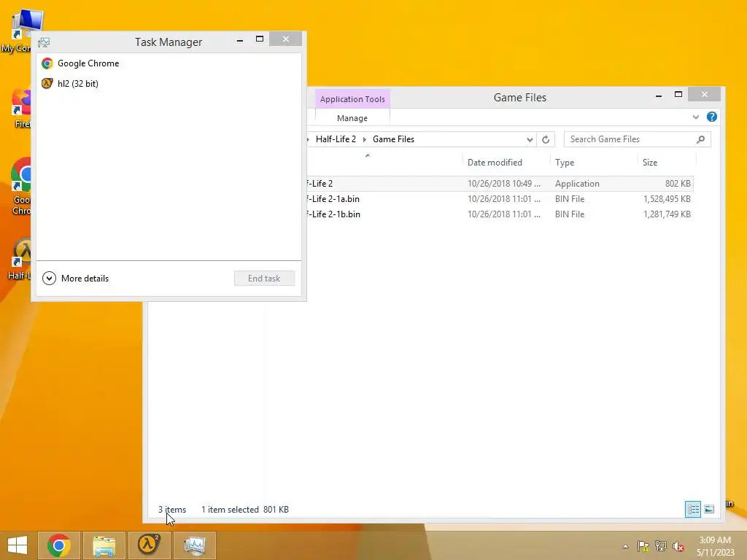747x560 pixels.
Task: Click the Application type cell
Action: click(578, 183)
